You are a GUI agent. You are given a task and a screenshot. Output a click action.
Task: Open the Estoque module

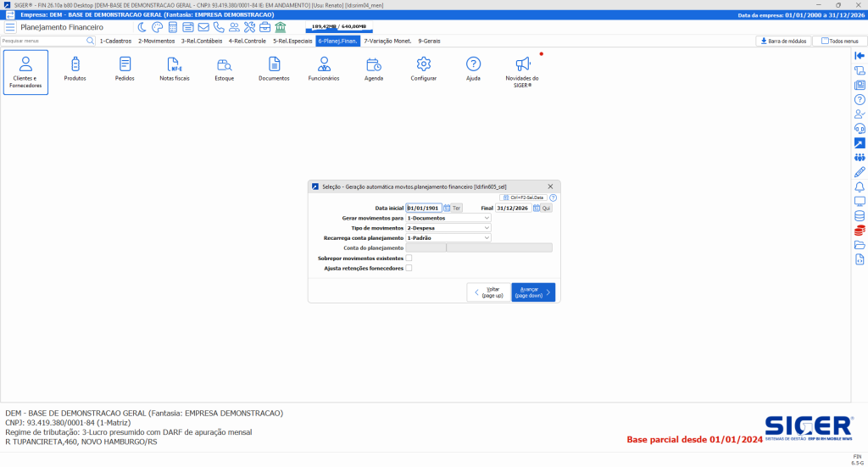224,69
